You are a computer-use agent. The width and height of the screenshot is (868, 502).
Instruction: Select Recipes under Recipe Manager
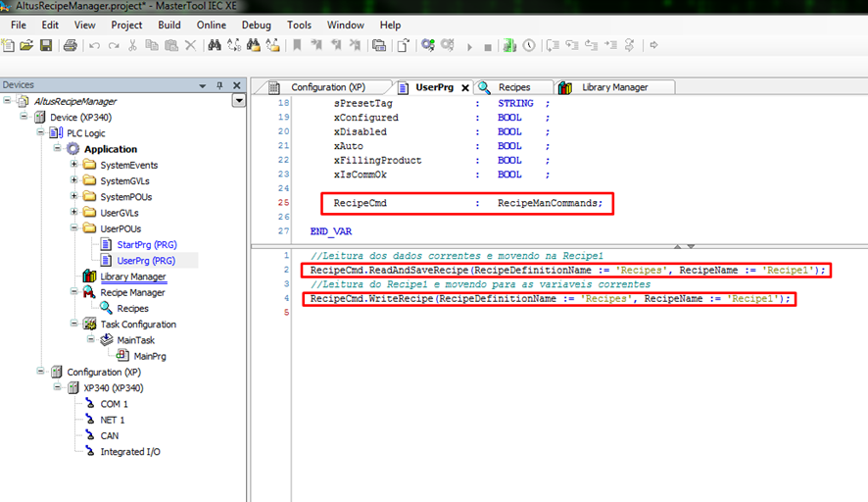click(x=132, y=308)
